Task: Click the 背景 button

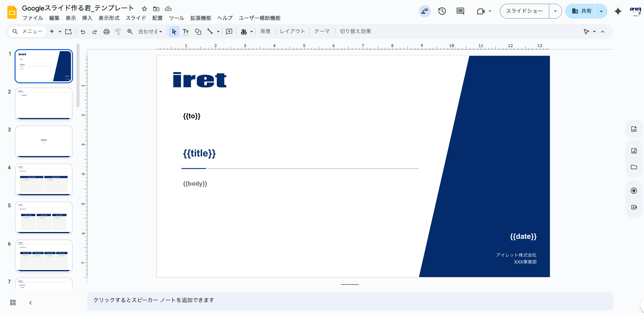Action: [265, 31]
